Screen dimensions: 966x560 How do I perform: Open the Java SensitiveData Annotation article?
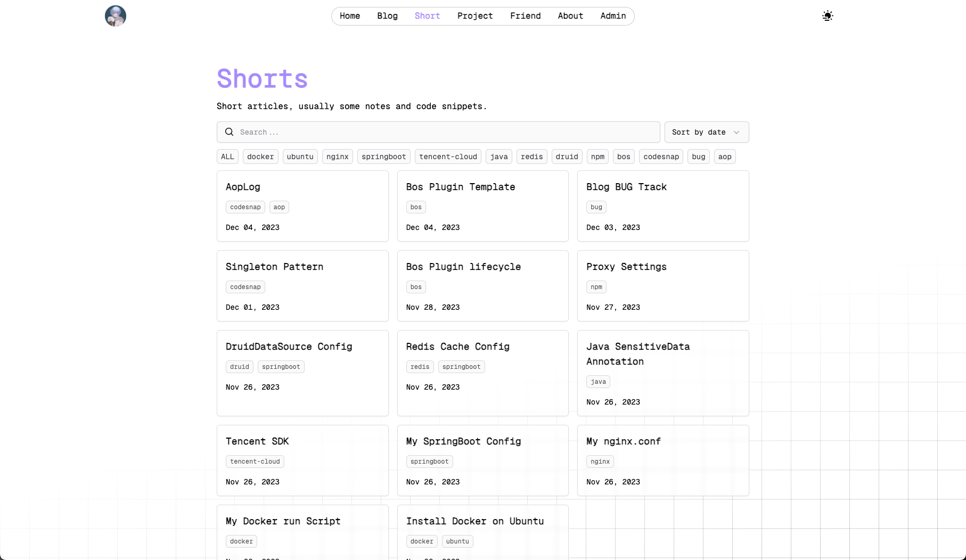click(x=663, y=373)
